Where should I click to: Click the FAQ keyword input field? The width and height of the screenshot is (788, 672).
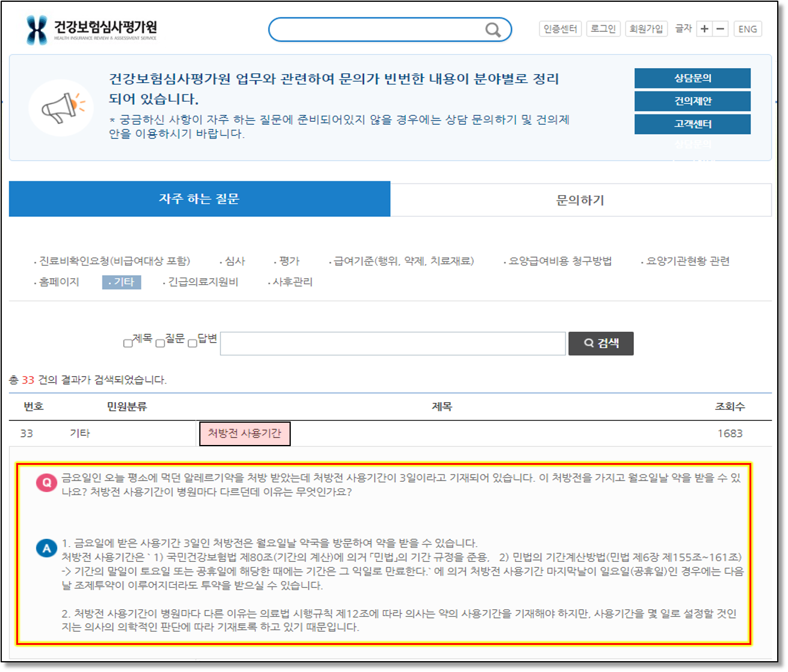click(392, 344)
